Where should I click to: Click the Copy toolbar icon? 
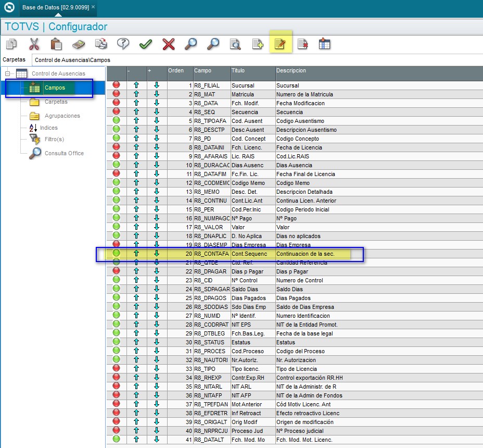pyautogui.click(x=11, y=44)
